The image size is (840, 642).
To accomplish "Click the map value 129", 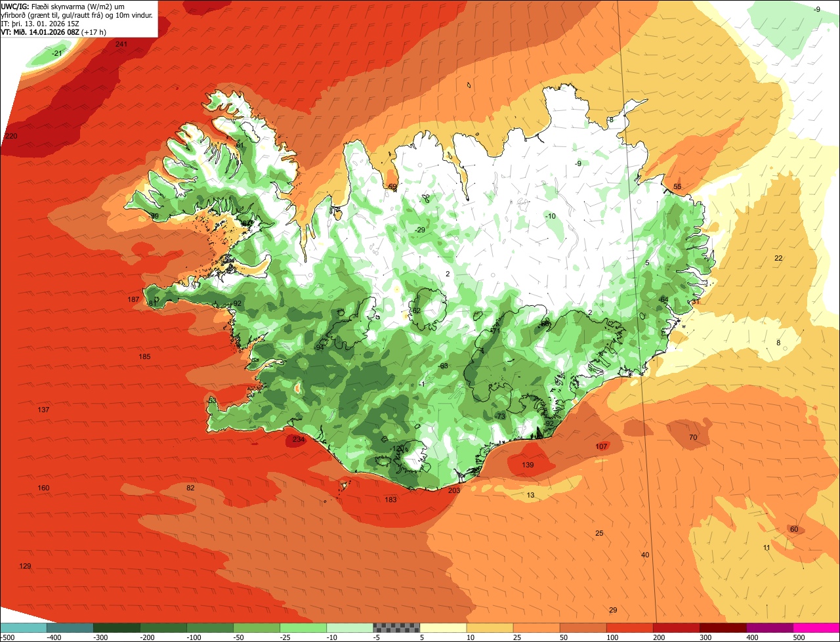I will coord(25,566).
